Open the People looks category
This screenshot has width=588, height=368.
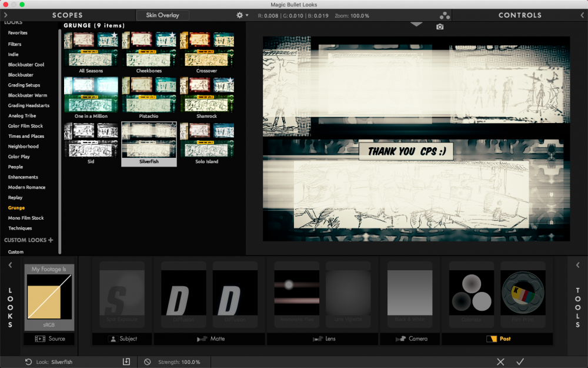click(15, 167)
